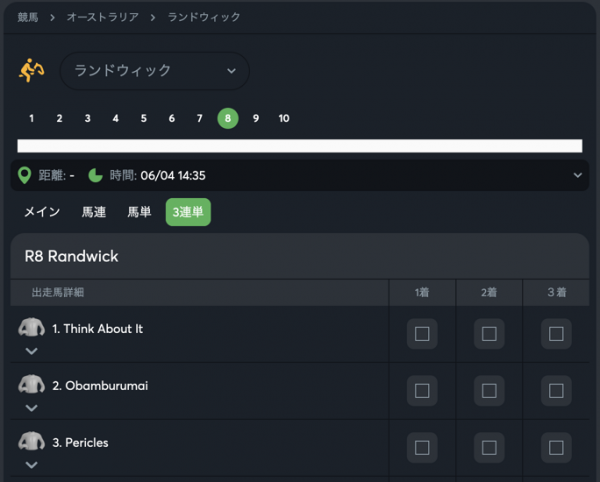
Task: Check 1着 box for Think About It
Action: [x=422, y=334]
